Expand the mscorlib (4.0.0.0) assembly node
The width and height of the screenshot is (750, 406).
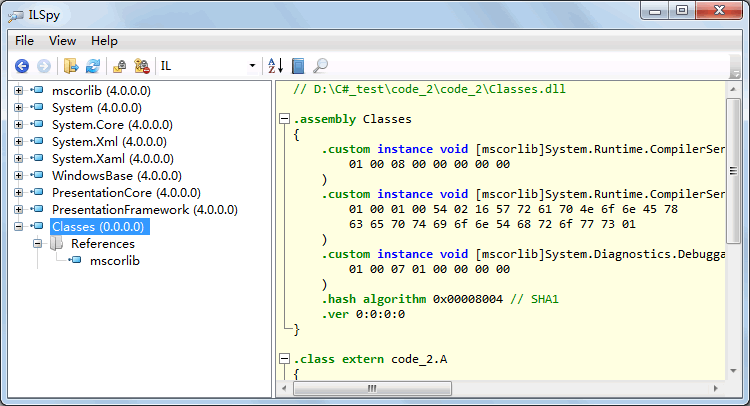coord(19,90)
